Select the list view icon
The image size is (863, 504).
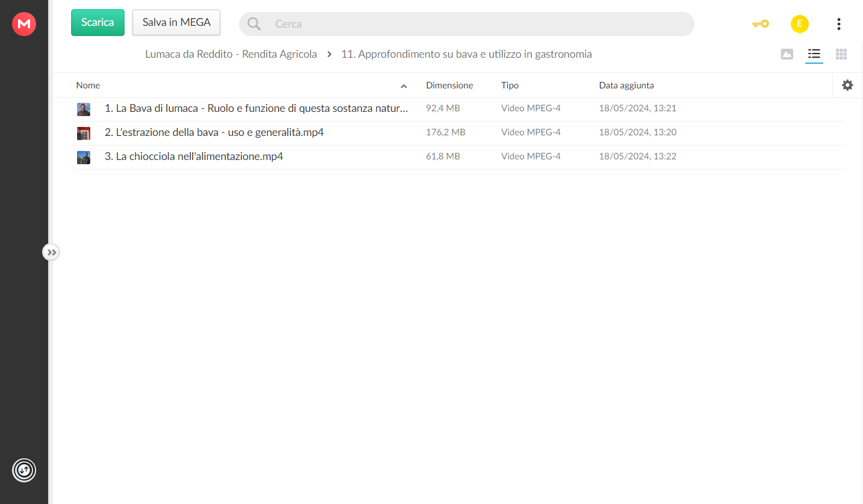pos(814,54)
